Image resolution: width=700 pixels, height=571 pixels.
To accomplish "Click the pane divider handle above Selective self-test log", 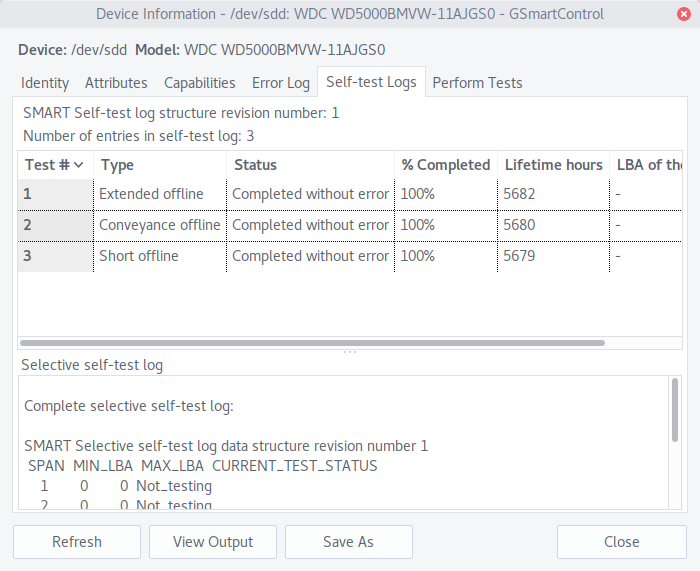I will pyautogui.click(x=350, y=352).
